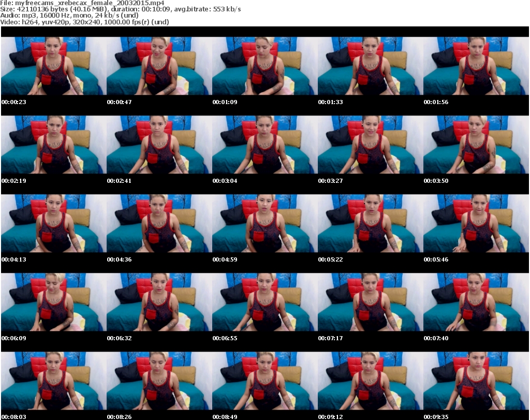This screenshot has height=420, width=530.
Task: Select the thumbnail at 00:08:26
Action: 159,381
